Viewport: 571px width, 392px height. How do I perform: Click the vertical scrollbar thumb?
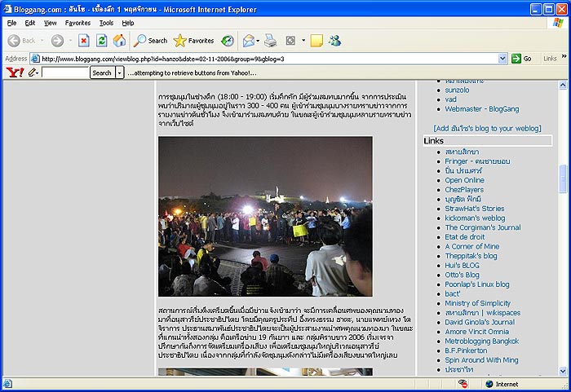click(563, 178)
